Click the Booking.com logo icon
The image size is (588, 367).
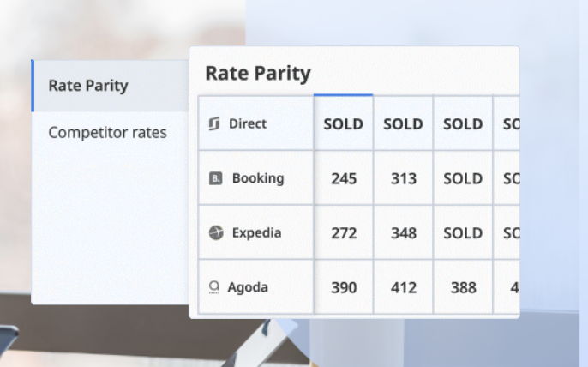tap(216, 179)
